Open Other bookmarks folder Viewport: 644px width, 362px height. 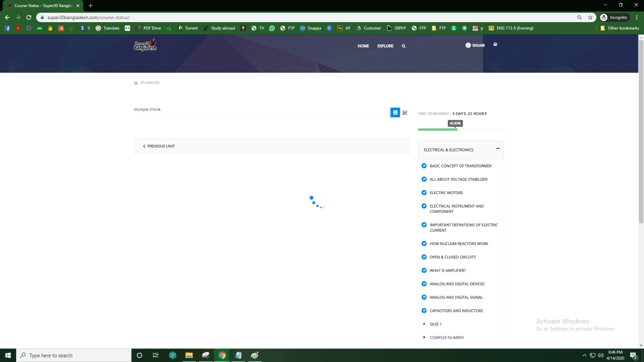pos(619,28)
